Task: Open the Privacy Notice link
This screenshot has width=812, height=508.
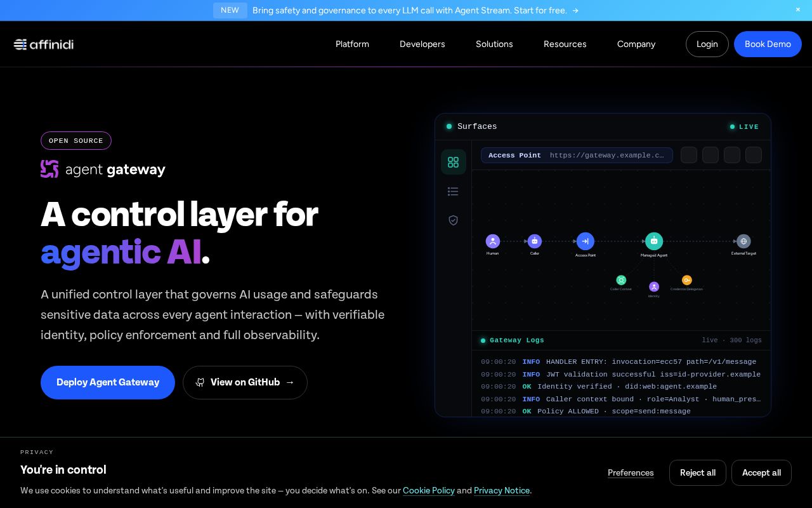Action: coord(502,490)
